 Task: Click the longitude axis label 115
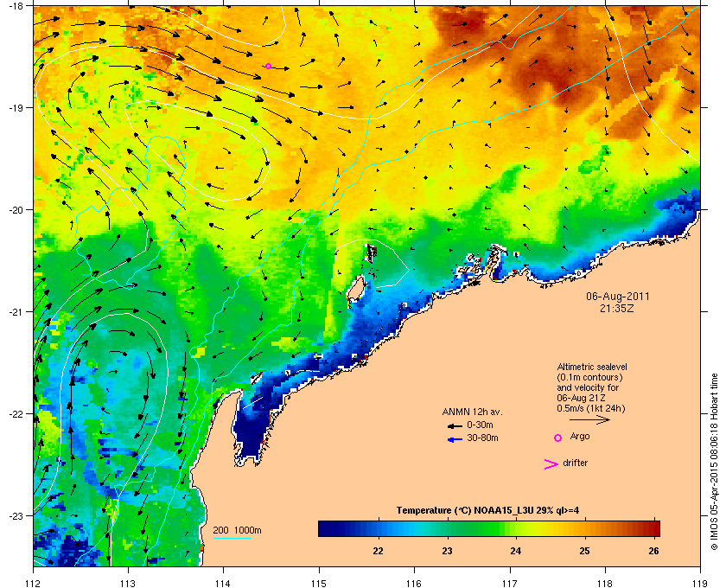point(319,584)
